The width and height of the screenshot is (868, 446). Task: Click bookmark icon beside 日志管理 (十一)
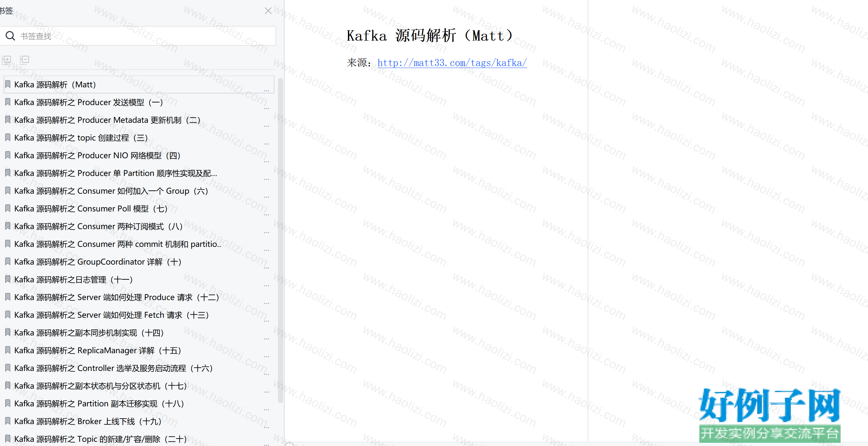(x=8, y=279)
